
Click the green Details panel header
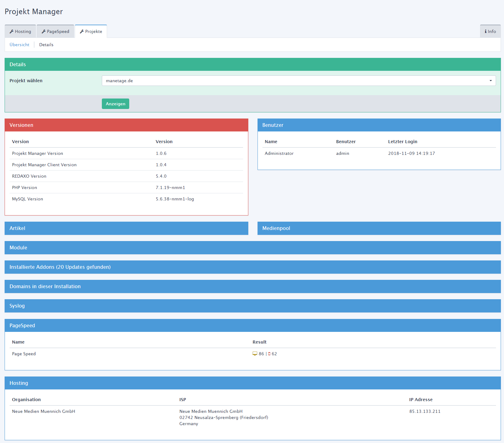(253, 64)
